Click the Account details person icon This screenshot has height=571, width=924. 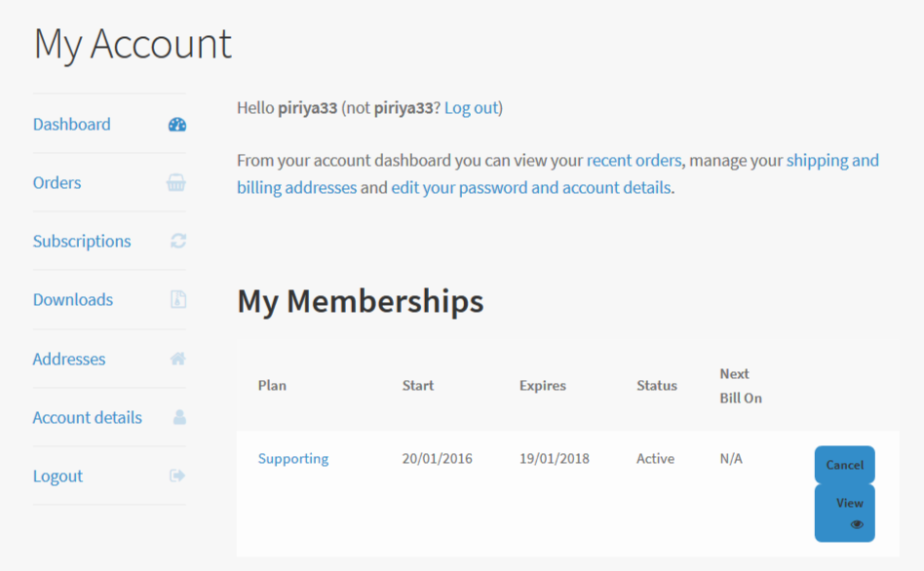(x=179, y=417)
